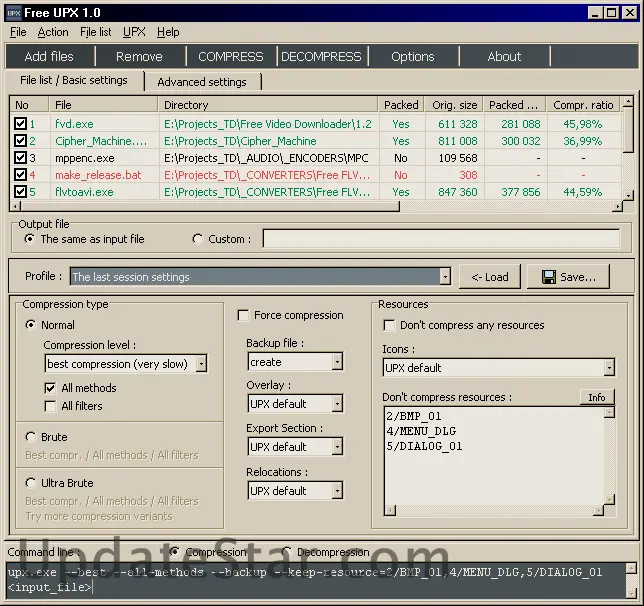
Task: Click the <- Load profile button
Action: (x=490, y=277)
